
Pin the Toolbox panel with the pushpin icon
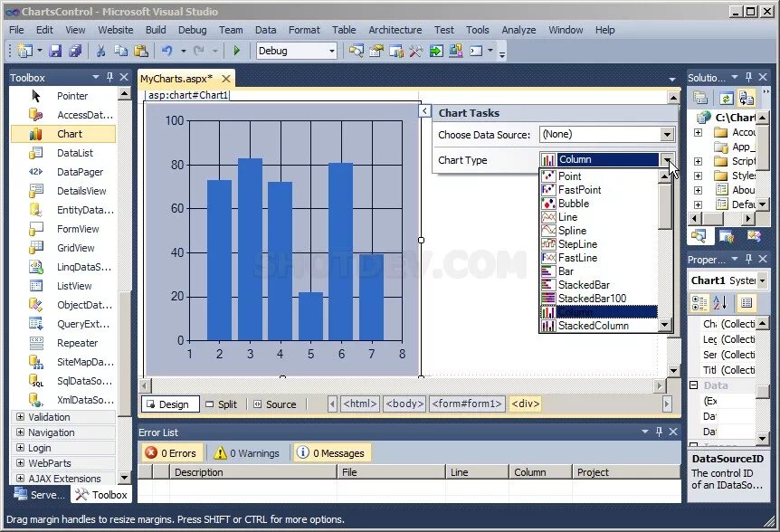point(109,77)
